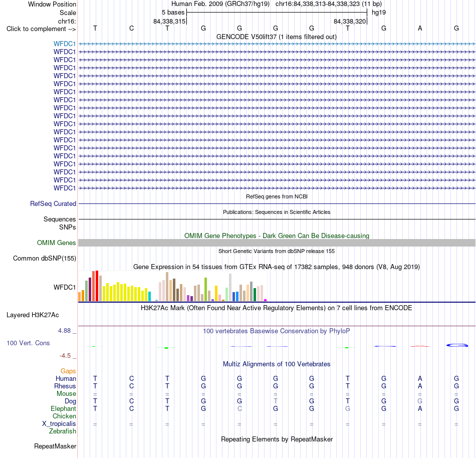This screenshot has width=476, height=458.
Task: Click the only C base in the complement row
Action: pos(131,28)
